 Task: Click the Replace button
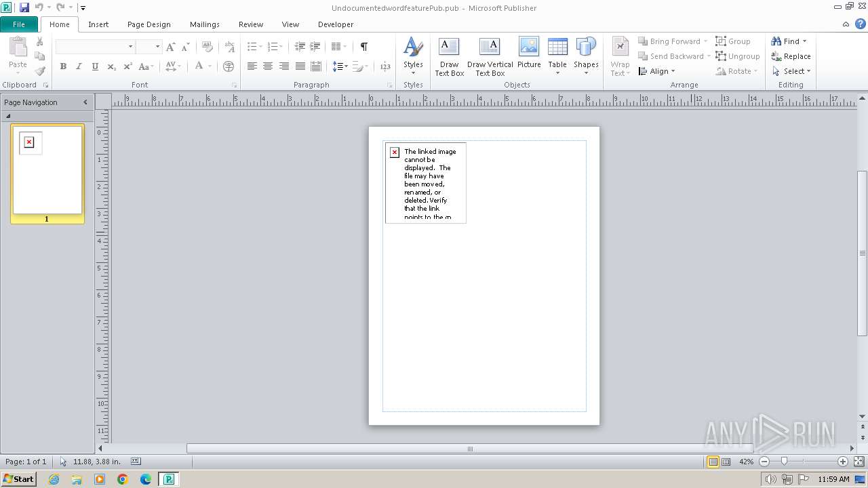[x=791, y=56]
